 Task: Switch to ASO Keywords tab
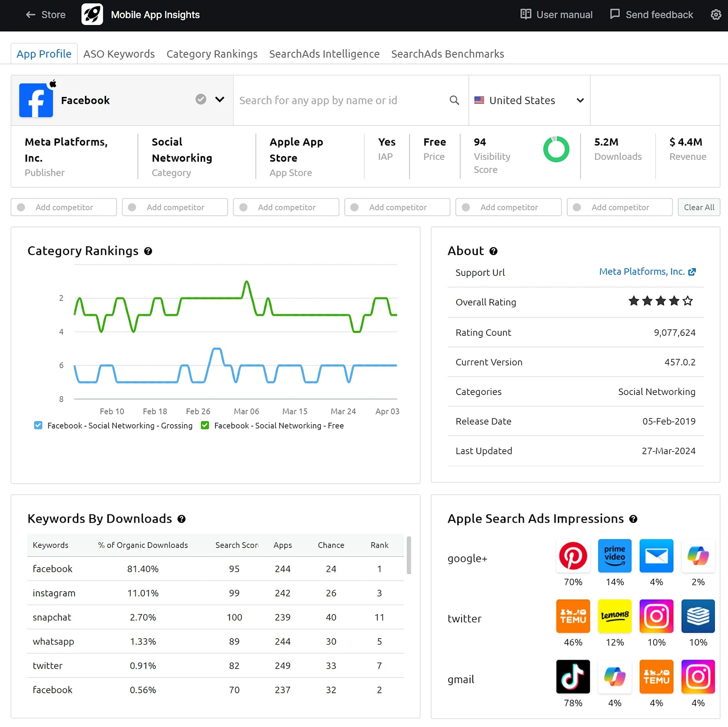119,54
